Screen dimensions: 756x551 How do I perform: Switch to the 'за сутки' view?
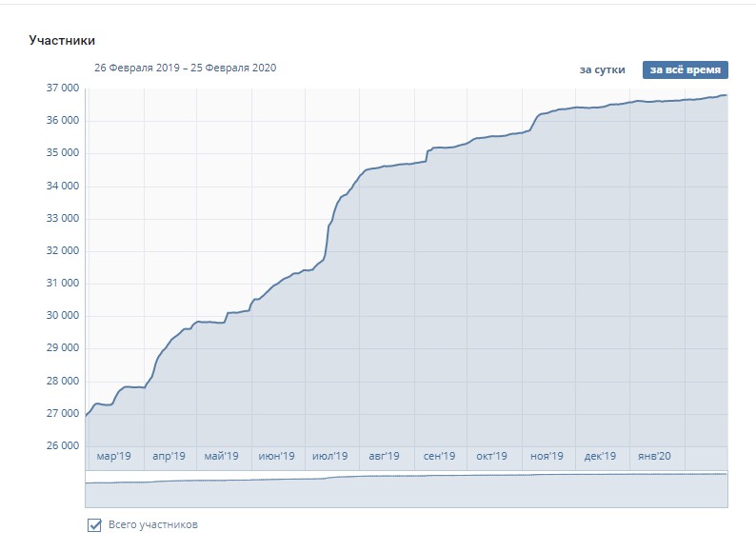coord(602,69)
